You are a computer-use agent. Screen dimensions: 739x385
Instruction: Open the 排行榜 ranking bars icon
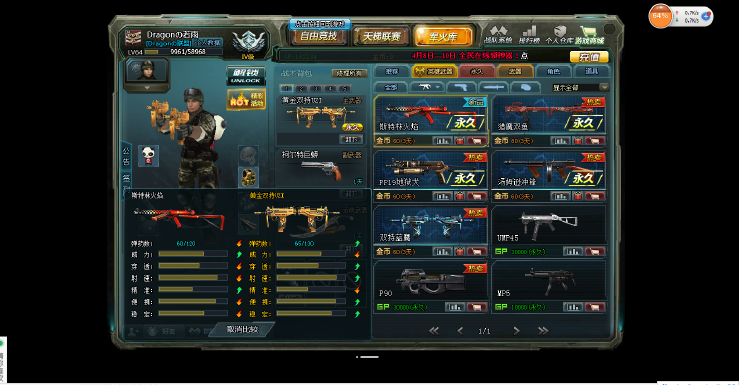point(529,35)
